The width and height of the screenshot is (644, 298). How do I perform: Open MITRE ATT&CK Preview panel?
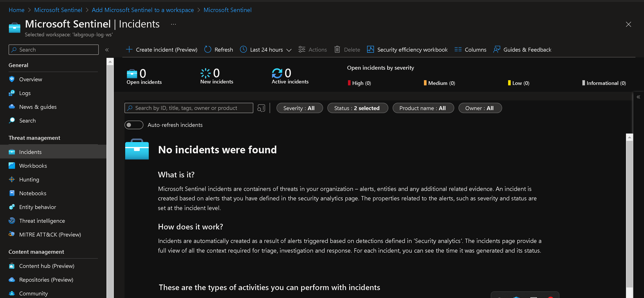point(50,234)
